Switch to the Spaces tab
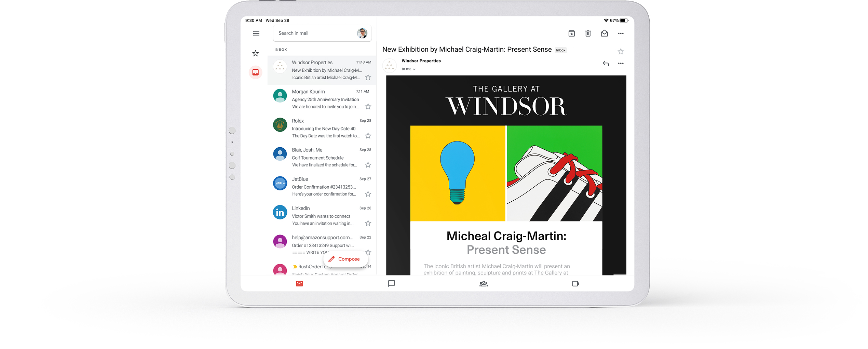The height and width of the screenshot is (349, 868). click(x=483, y=284)
